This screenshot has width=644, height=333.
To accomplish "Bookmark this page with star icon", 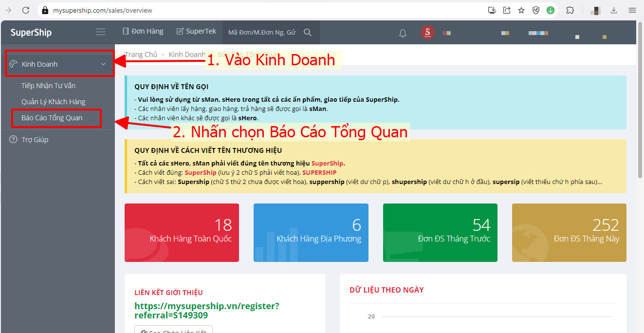I will click(521, 10).
